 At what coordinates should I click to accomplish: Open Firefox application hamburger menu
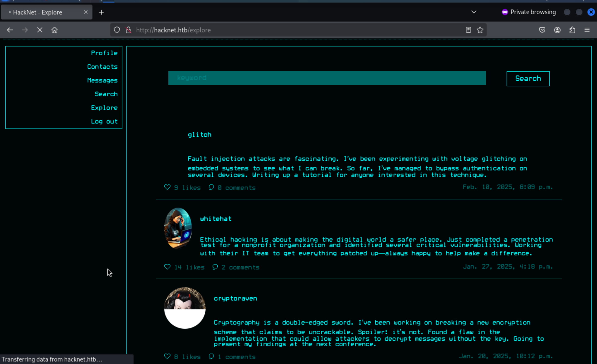click(587, 30)
